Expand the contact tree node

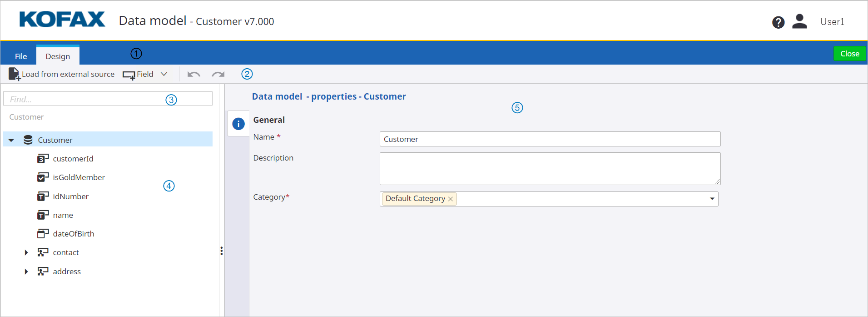(26, 253)
